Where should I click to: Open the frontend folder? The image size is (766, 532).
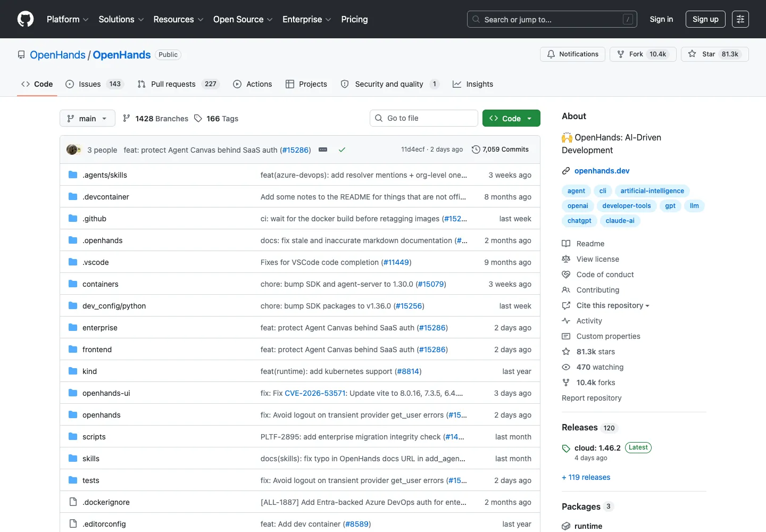[x=97, y=350]
